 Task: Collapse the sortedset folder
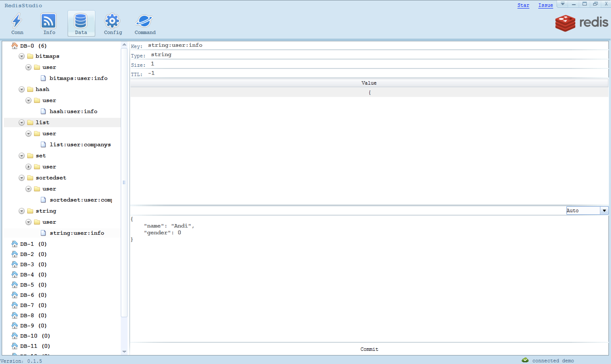tap(21, 178)
